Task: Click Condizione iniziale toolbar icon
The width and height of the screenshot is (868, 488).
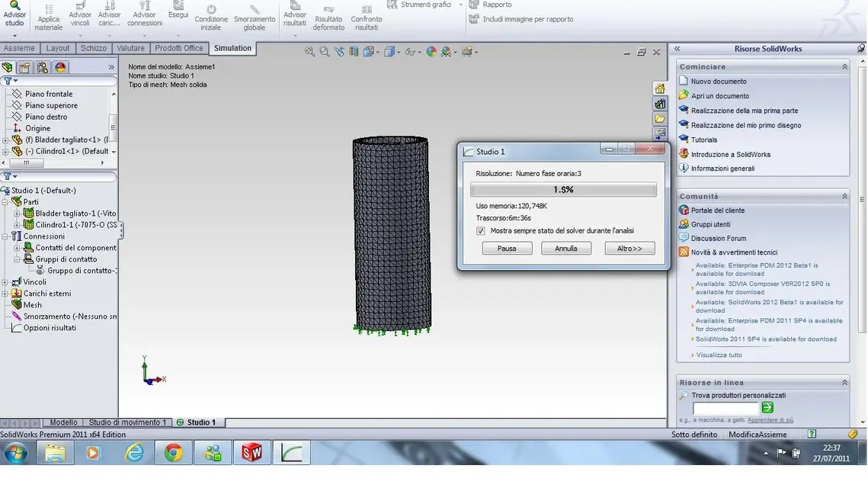Action: click(211, 18)
